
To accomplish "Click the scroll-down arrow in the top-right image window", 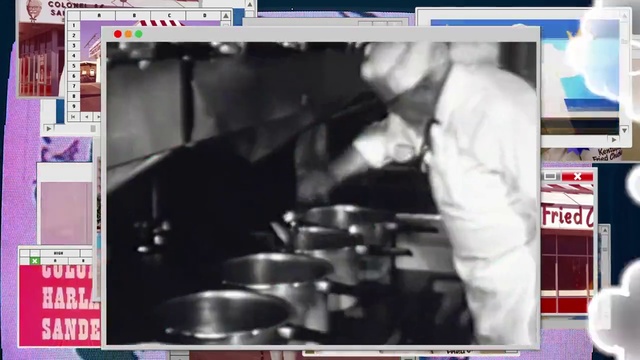I will click(624, 130).
